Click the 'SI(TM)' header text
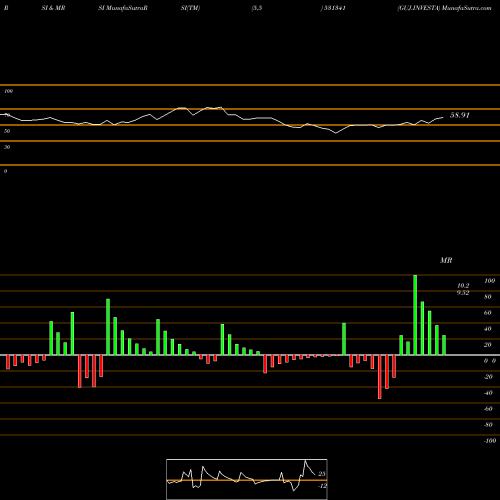The image size is (500, 500). [190, 8]
